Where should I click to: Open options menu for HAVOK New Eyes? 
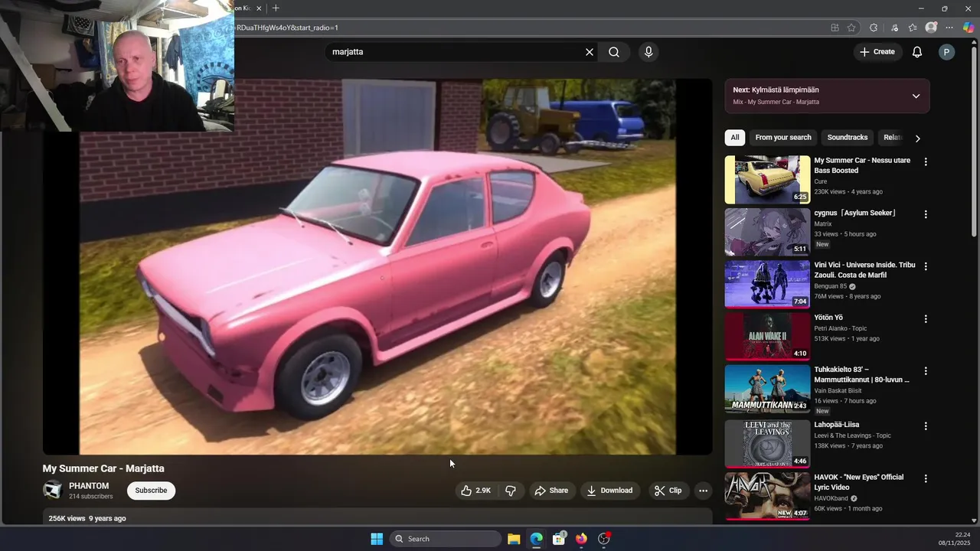(926, 478)
